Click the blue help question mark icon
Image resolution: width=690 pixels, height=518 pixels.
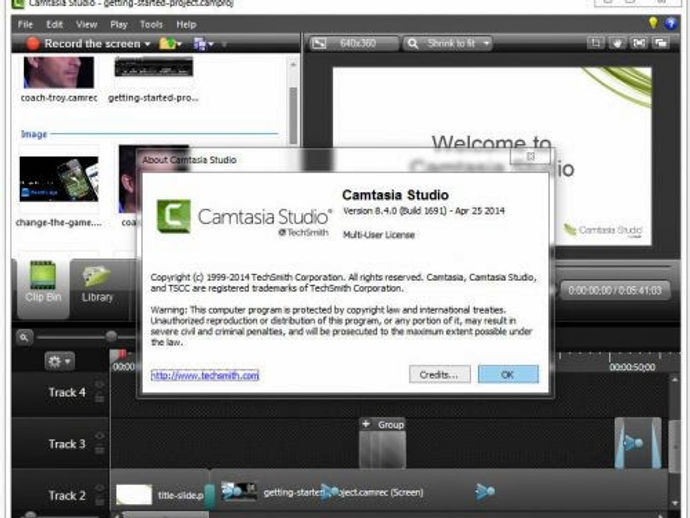671,23
